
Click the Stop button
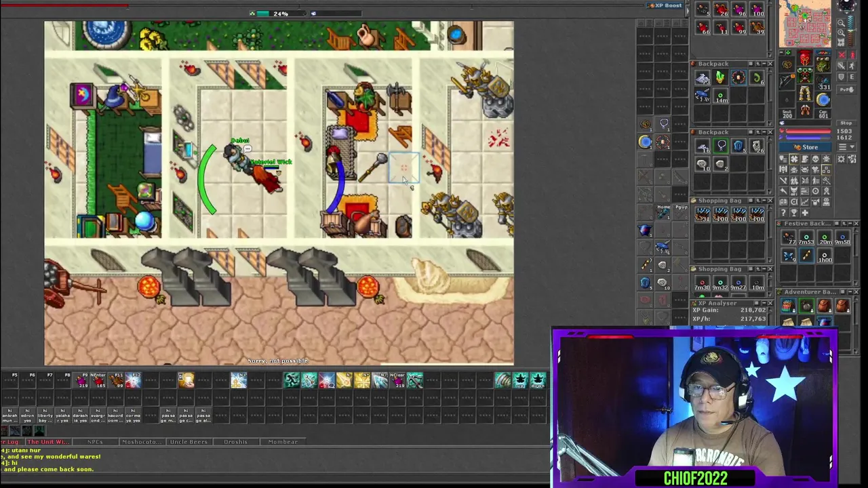coord(846,123)
